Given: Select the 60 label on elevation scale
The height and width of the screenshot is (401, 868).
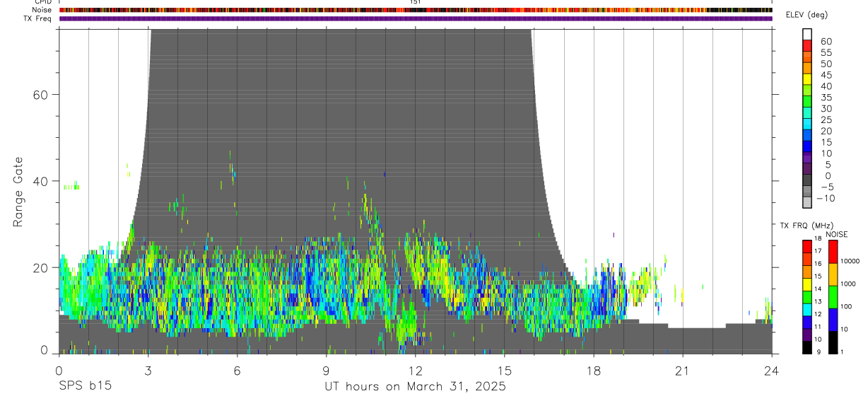Looking at the screenshot, I should click(x=826, y=42).
